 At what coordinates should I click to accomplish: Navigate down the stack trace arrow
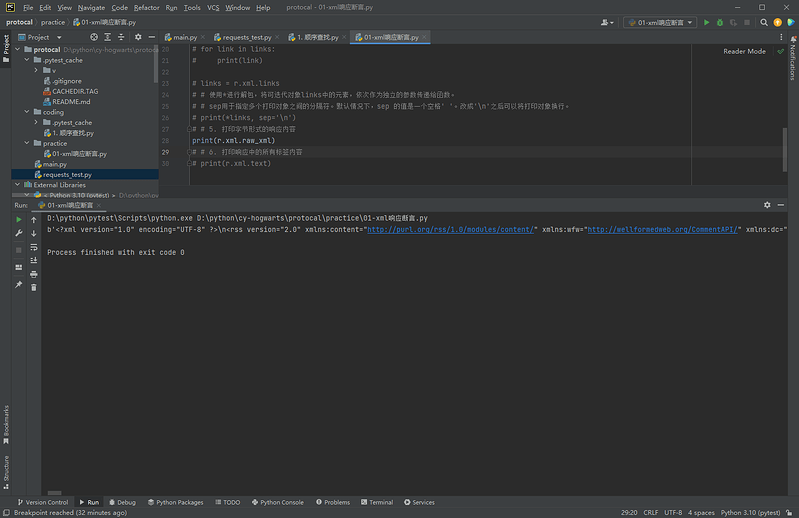click(x=34, y=233)
